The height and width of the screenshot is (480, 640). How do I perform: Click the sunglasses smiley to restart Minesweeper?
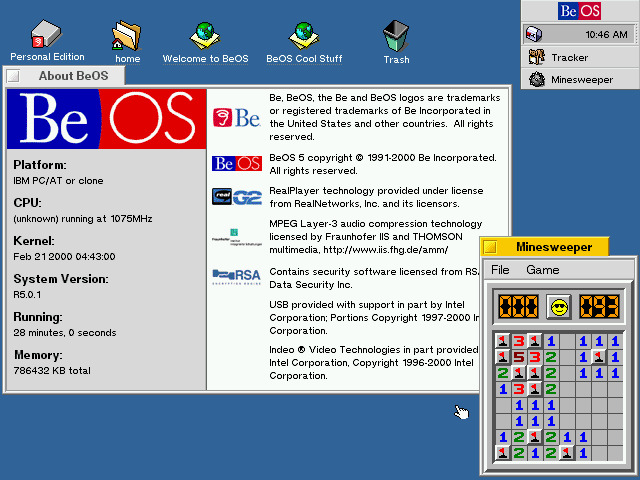click(559, 307)
